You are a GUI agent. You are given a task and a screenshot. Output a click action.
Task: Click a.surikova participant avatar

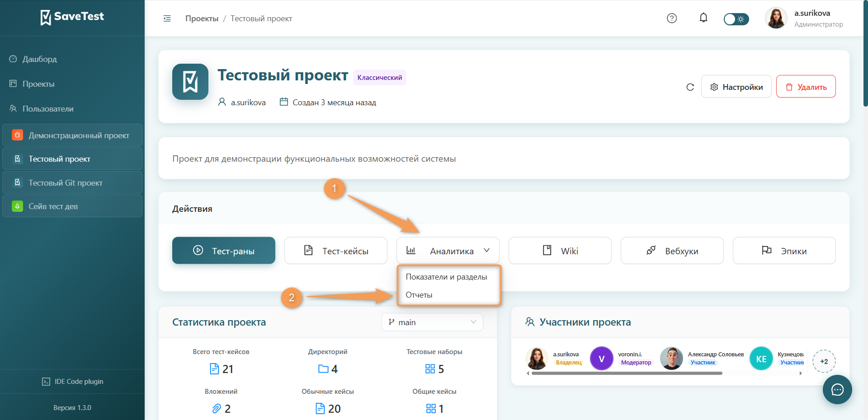[x=537, y=359]
